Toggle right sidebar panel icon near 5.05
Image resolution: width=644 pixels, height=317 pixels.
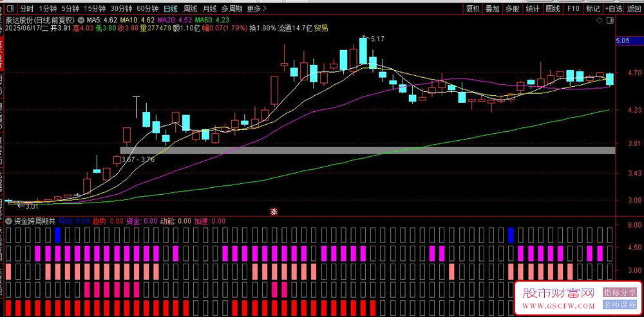[611, 21]
